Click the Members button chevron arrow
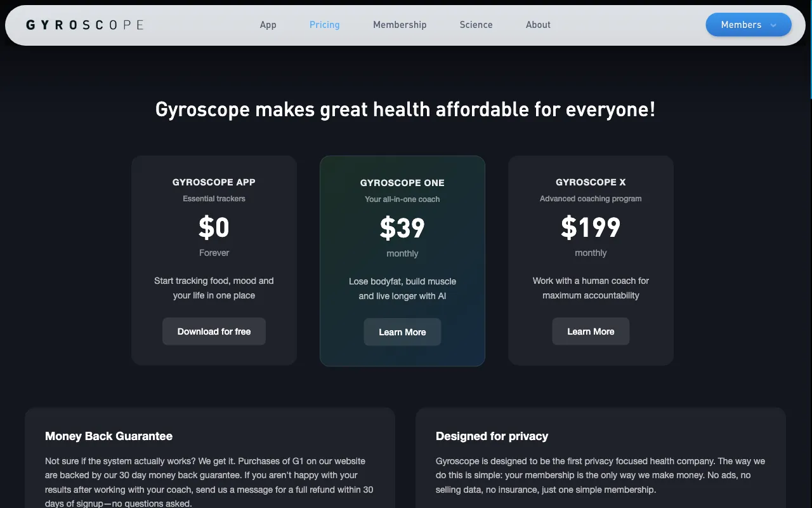 (x=773, y=25)
